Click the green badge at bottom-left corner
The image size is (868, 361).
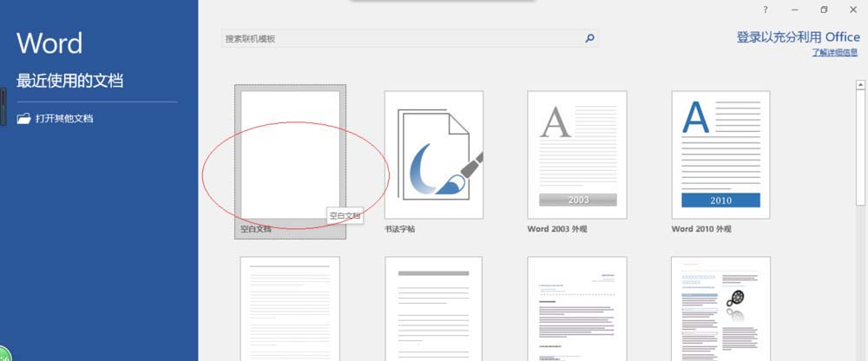pyautogui.click(x=4, y=354)
